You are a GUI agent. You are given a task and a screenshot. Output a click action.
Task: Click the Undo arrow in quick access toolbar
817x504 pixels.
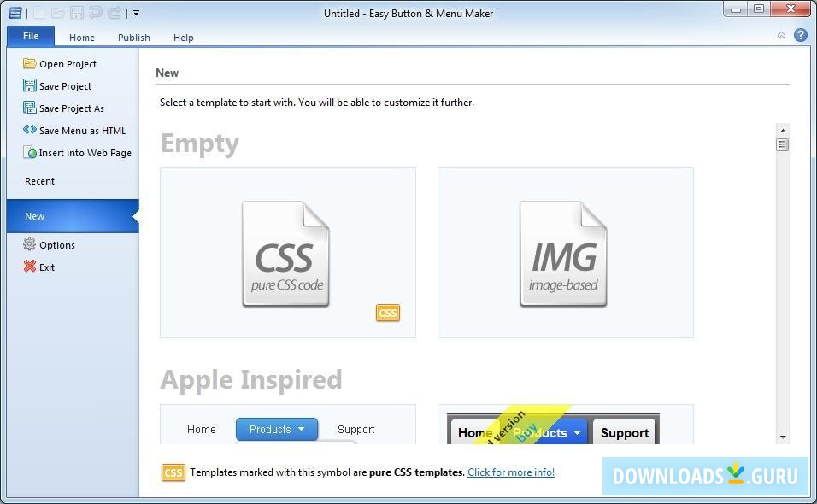96,13
